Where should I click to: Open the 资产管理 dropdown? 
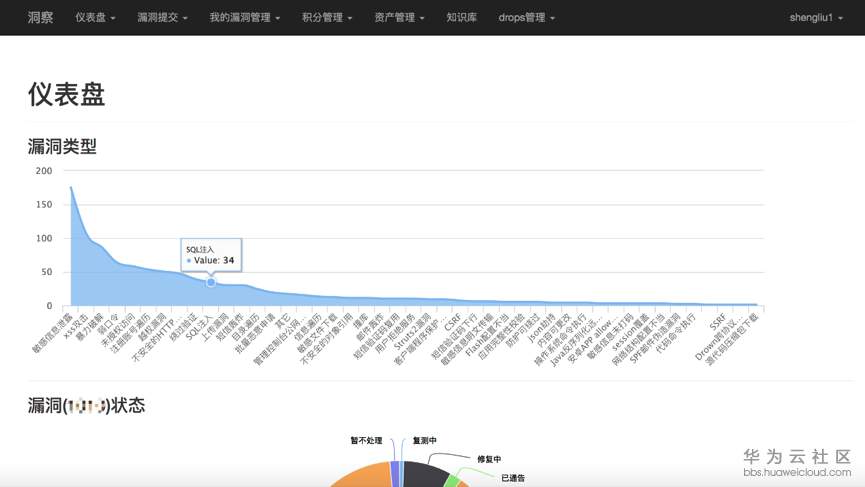(x=399, y=18)
